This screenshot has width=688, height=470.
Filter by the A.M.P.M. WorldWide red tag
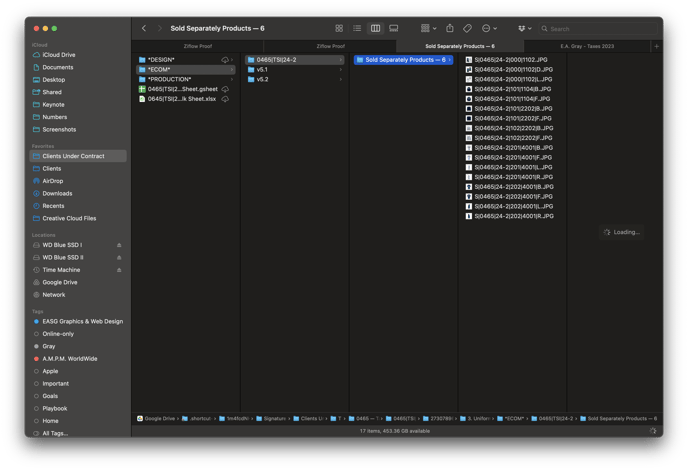pyautogui.click(x=69, y=358)
